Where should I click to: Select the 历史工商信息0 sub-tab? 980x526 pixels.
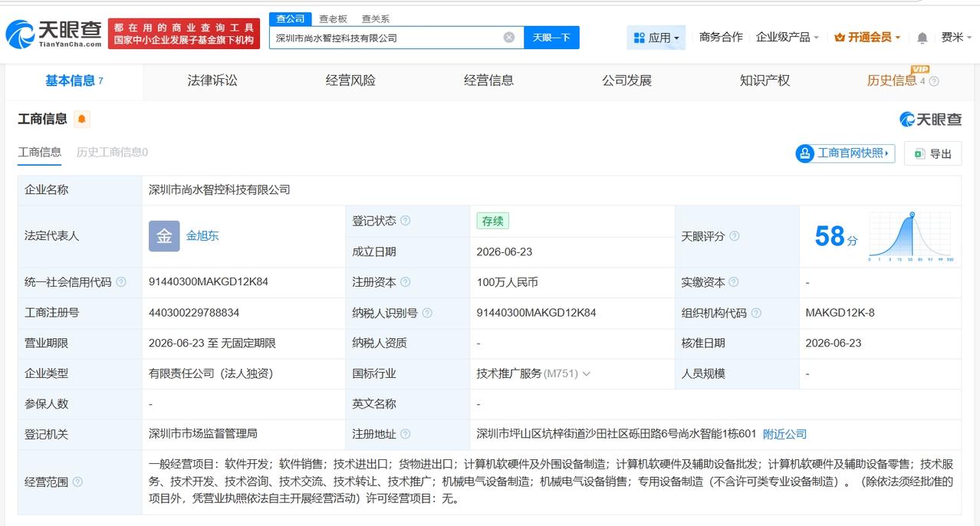112,152
